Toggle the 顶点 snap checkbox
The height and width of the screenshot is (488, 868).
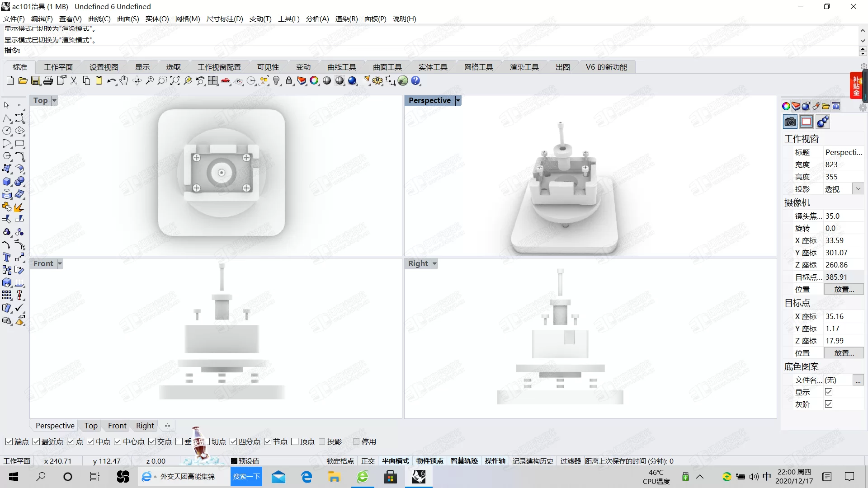click(296, 441)
